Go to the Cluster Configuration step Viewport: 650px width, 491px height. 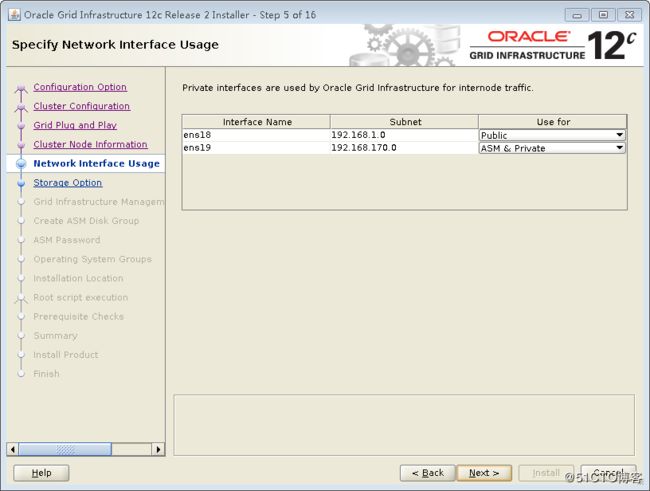[82, 106]
